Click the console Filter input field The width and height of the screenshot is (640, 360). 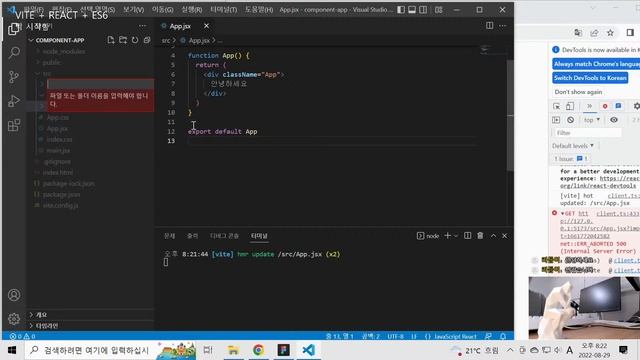point(588,133)
